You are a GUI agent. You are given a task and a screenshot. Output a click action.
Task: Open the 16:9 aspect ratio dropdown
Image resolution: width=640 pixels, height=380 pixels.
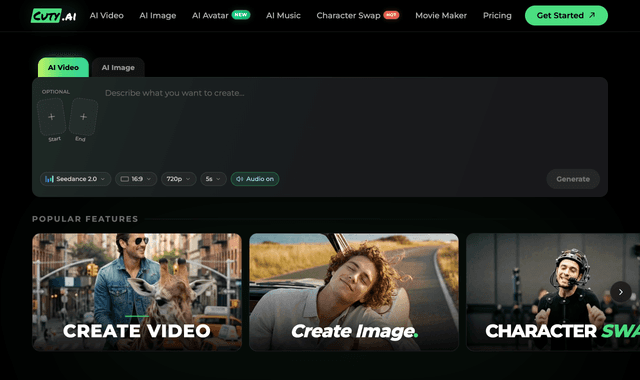click(136, 179)
